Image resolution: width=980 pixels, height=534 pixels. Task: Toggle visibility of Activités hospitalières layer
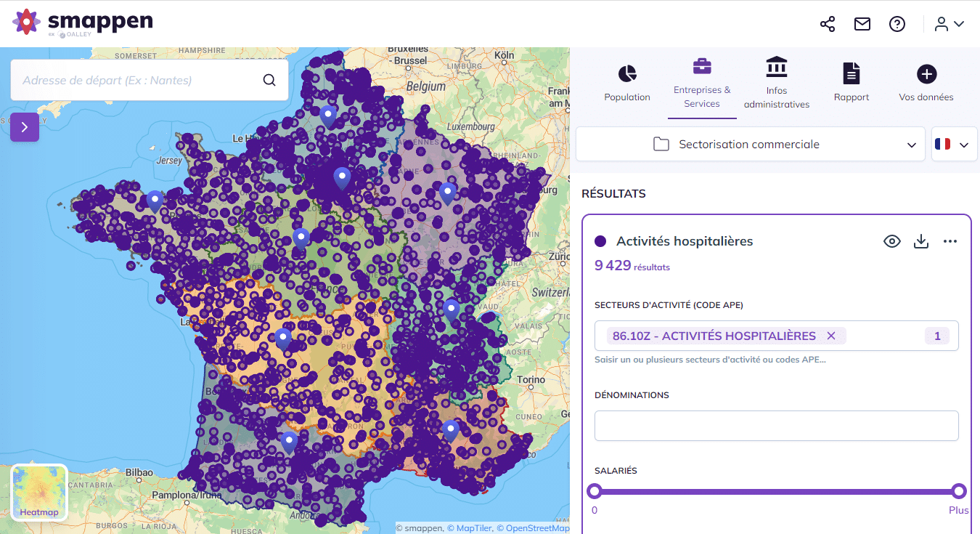[x=892, y=240]
